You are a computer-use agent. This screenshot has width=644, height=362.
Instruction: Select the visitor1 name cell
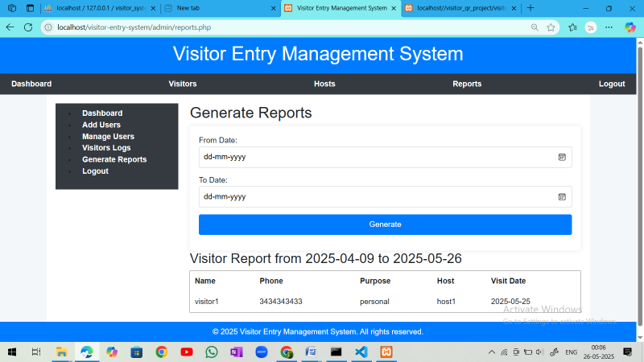tap(207, 302)
